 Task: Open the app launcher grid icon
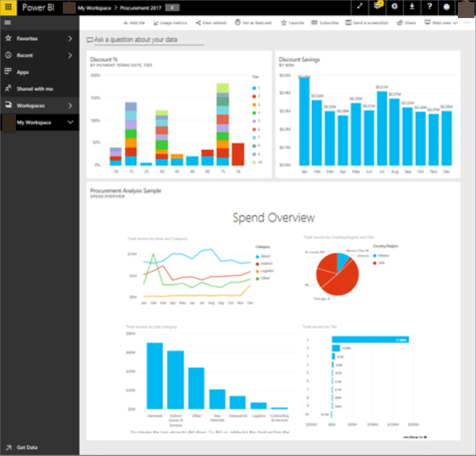(x=8, y=7)
